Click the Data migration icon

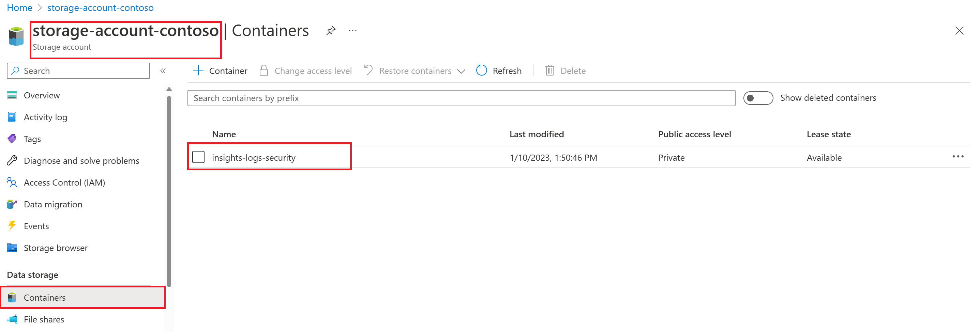[12, 204]
